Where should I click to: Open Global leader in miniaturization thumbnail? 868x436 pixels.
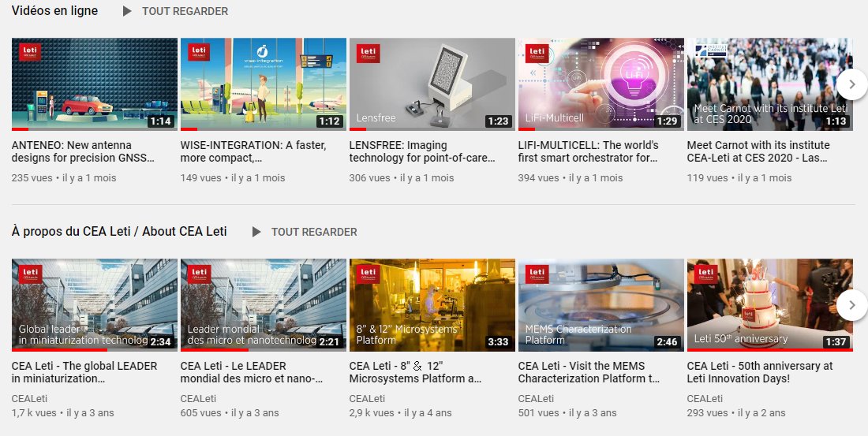click(x=95, y=305)
